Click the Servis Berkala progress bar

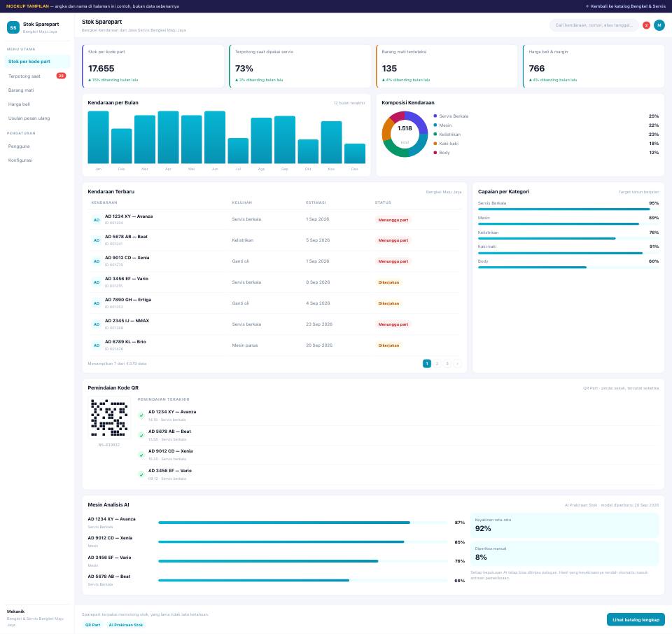click(x=568, y=209)
